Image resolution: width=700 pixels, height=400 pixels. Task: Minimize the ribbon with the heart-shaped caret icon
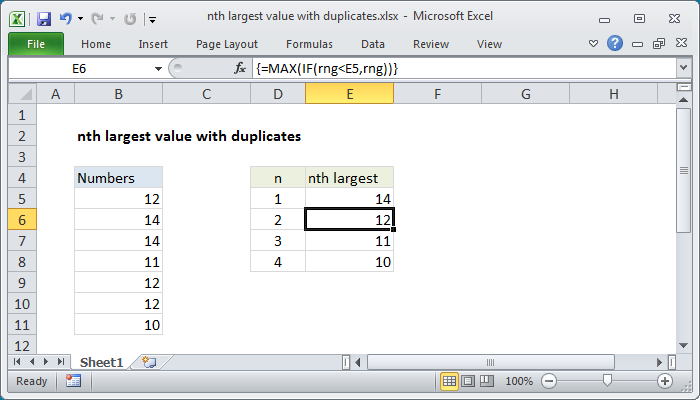593,44
